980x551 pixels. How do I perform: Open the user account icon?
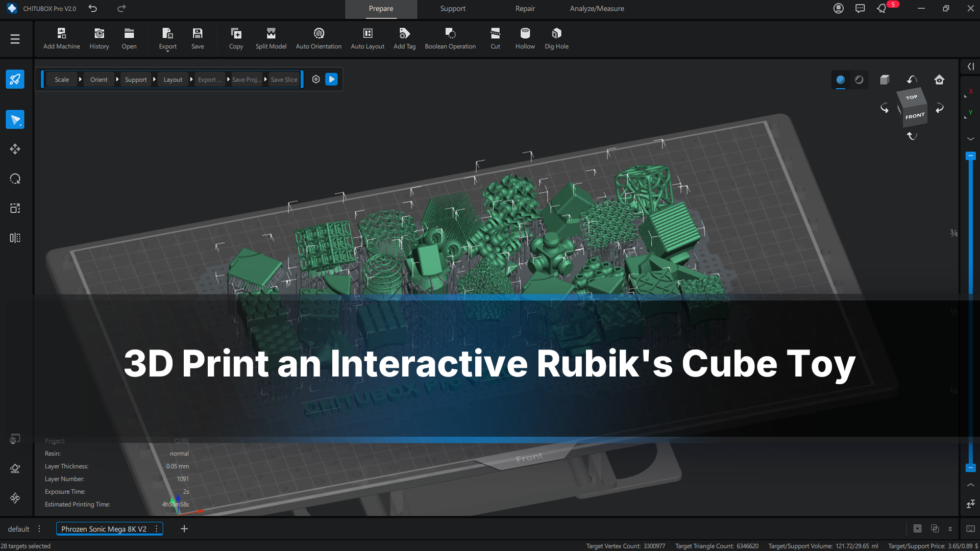[838, 8]
